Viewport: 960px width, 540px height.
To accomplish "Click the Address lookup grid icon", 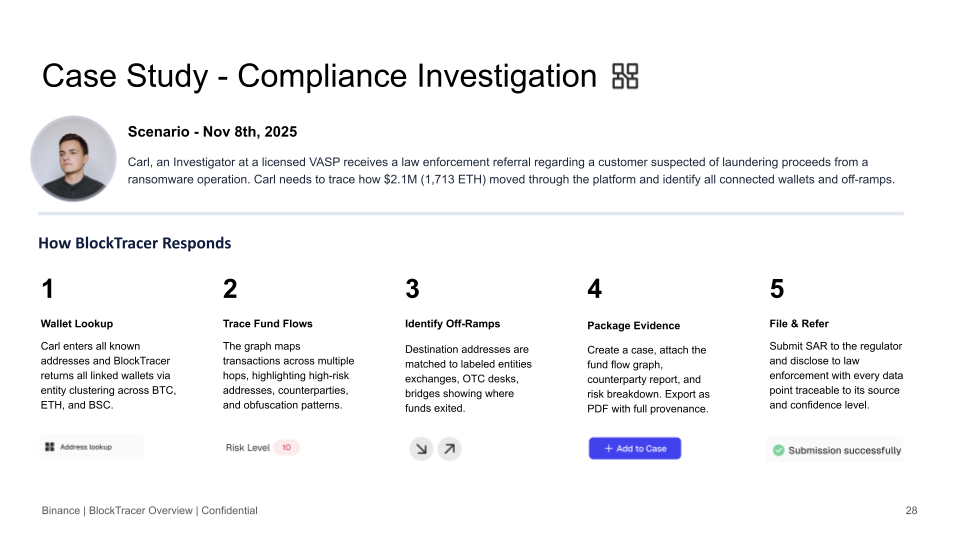I will click(50, 447).
